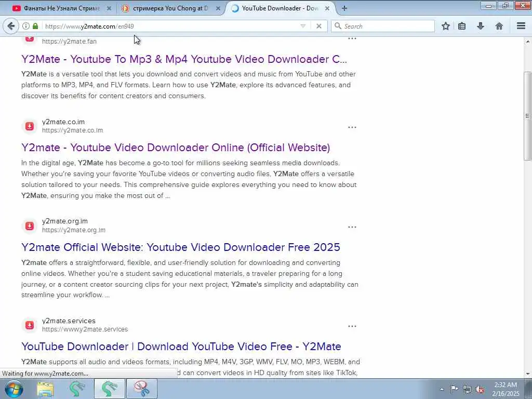Screen dimensions: 532x399
Task: Click the y2mate.services red favicon
Action: (x=30, y=325)
